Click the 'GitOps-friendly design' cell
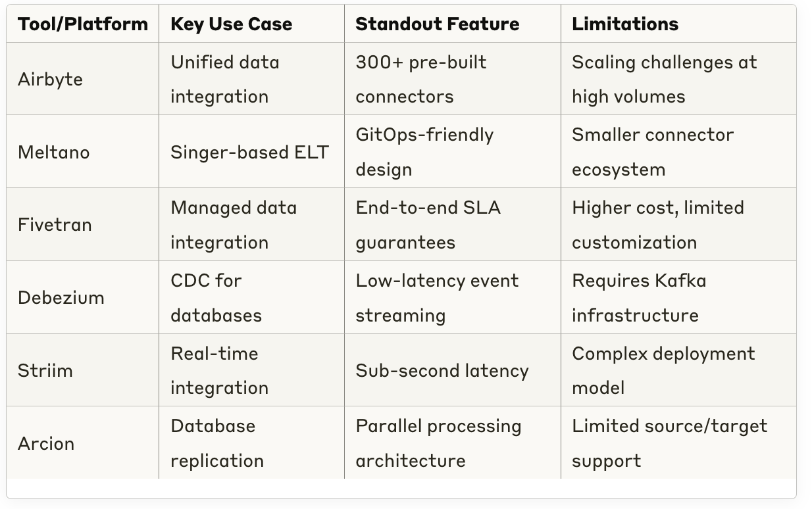The width and height of the screenshot is (812, 509). [453, 152]
